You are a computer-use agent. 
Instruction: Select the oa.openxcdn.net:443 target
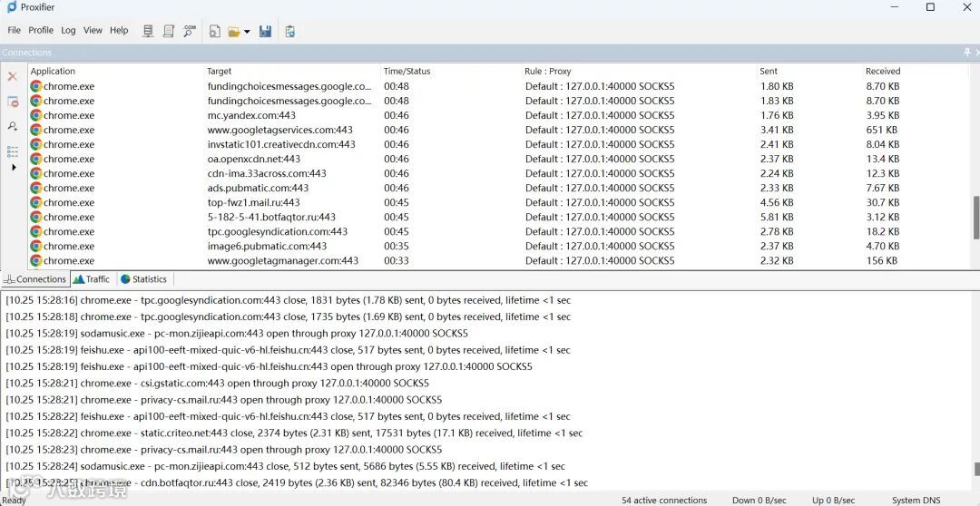click(x=254, y=160)
